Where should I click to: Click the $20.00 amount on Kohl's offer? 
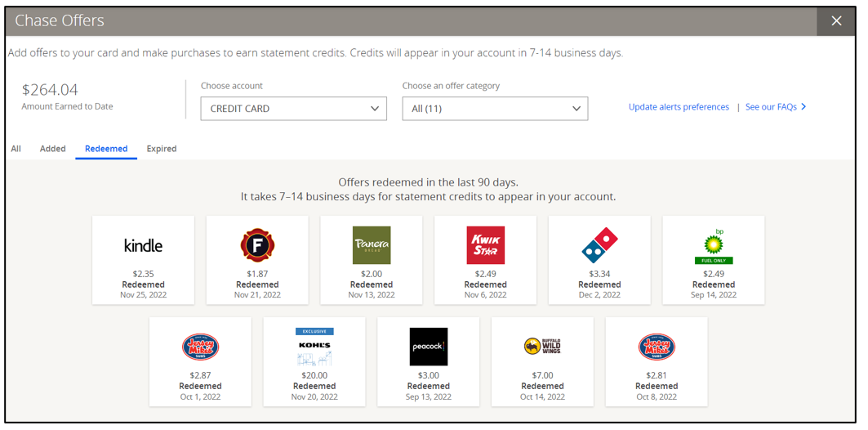coord(314,375)
